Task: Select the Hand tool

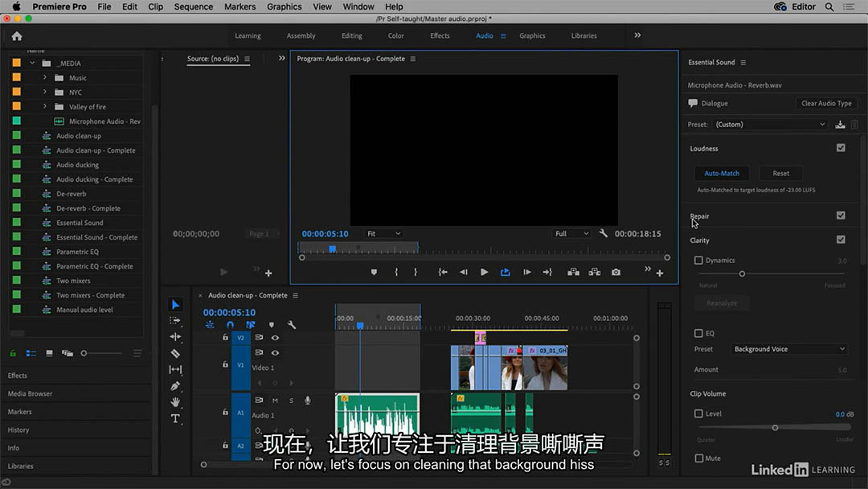Action: pyautogui.click(x=175, y=402)
